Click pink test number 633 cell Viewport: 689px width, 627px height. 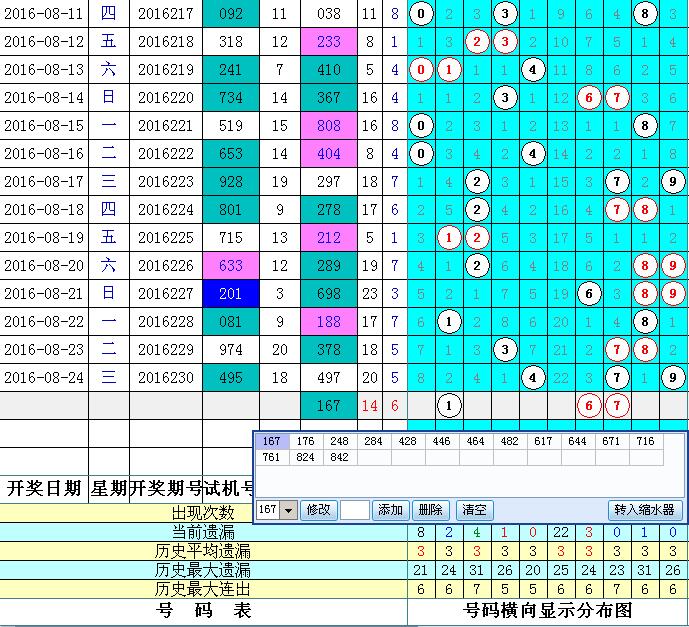[231, 265]
